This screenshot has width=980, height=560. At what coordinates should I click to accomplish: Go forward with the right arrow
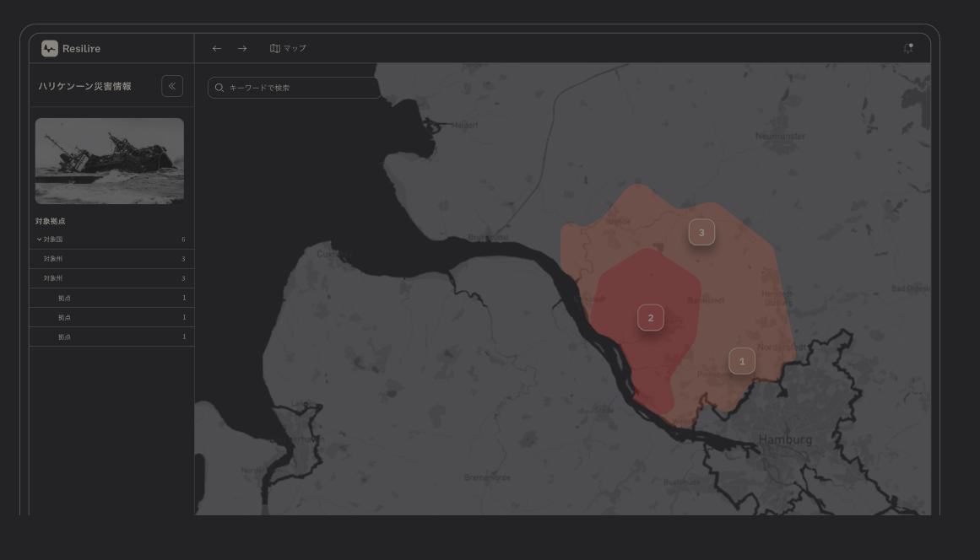[242, 49]
